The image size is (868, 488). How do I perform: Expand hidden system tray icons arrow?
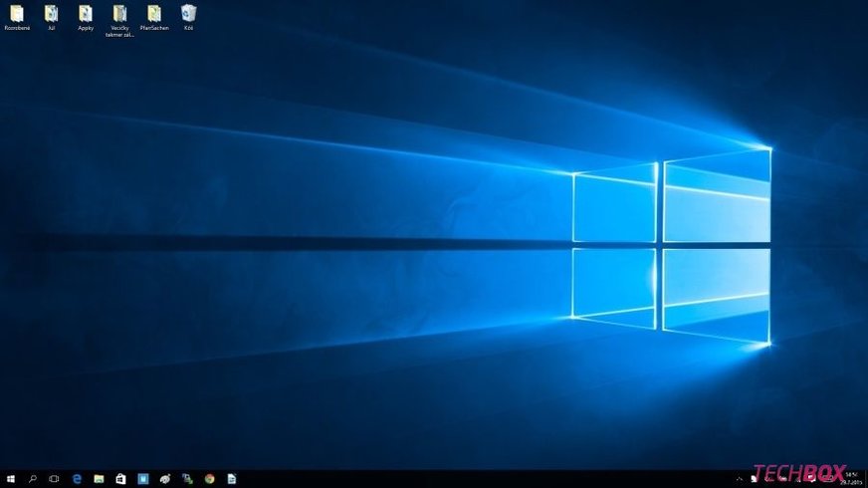738,479
